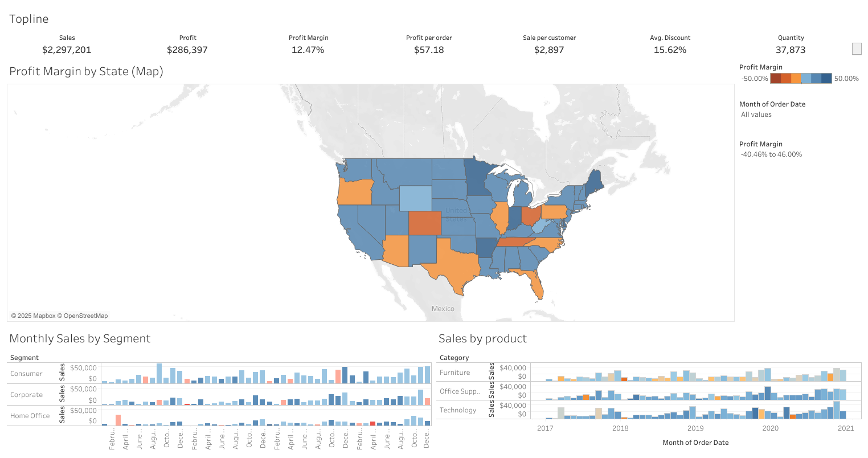Click the 2019 axis label under Sales by product

click(x=695, y=428)
